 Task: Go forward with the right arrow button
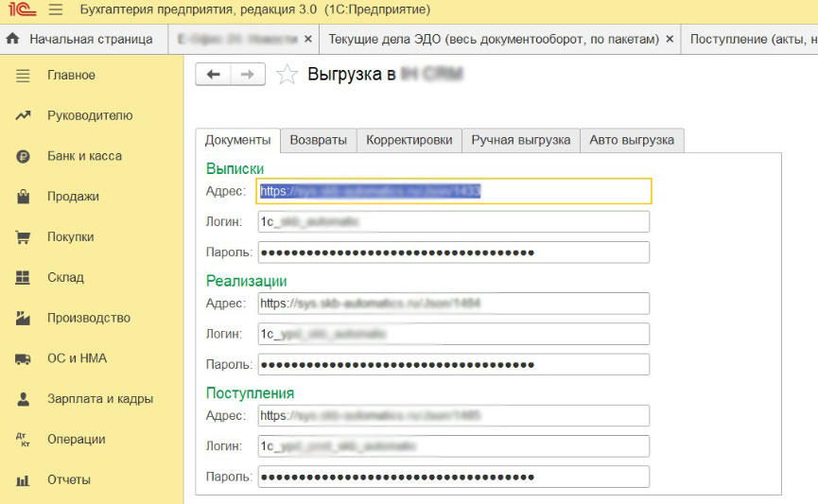pyautogui.click(x=248, y=74)
